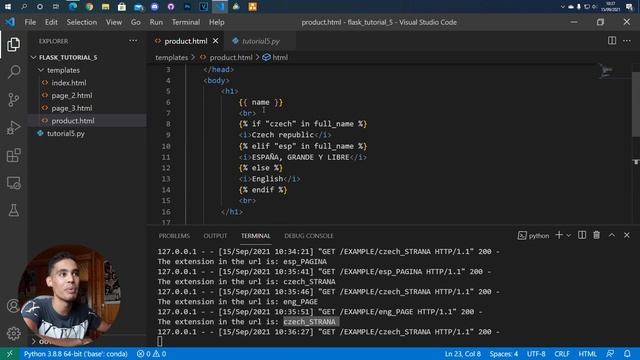Select product.html in the explorer tree

tap(87, 121)
